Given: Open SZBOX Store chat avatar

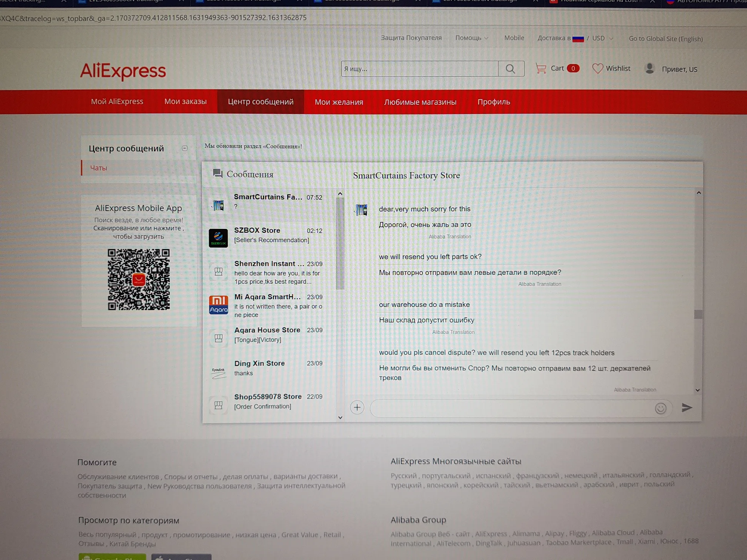Looking at the screenshot, I should (x=218, y=238).
